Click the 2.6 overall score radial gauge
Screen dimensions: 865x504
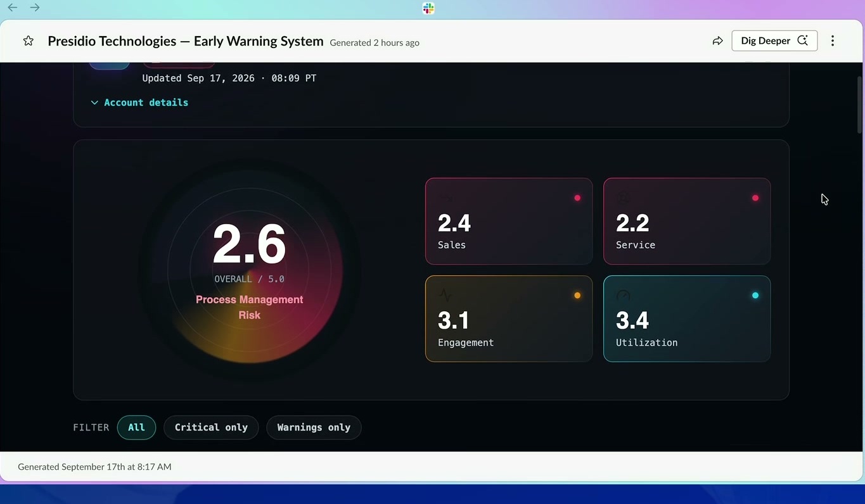click(250, 270)
